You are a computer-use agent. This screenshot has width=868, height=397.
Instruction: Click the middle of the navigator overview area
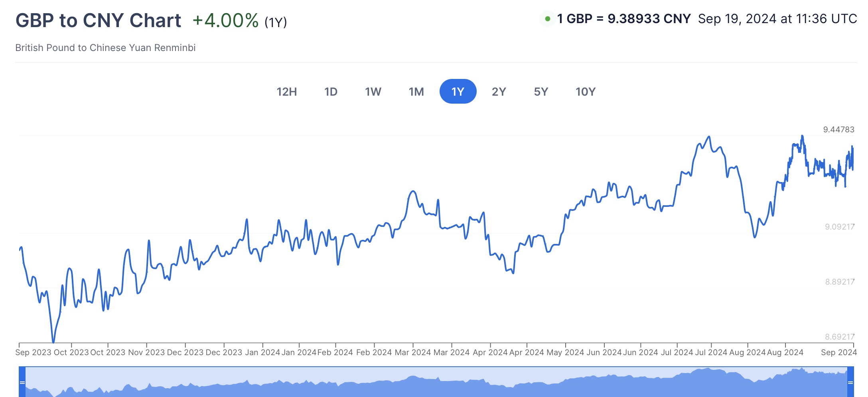[x=436, y=382]
